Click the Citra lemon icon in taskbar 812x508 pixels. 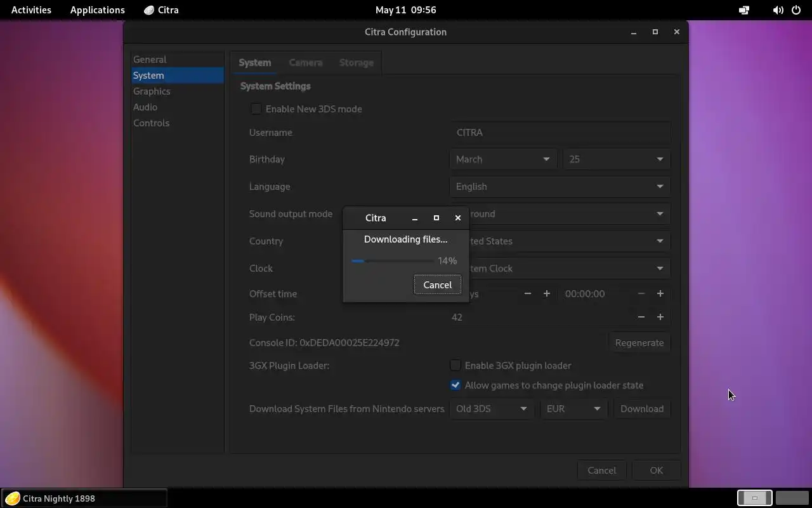pyautogui.click(x=12, y=498)
